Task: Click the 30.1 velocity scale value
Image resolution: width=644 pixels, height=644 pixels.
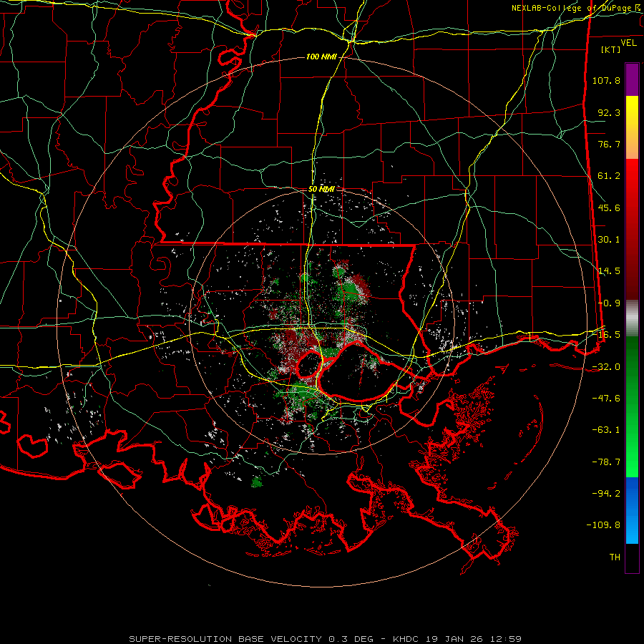Action: pos(609,240)
